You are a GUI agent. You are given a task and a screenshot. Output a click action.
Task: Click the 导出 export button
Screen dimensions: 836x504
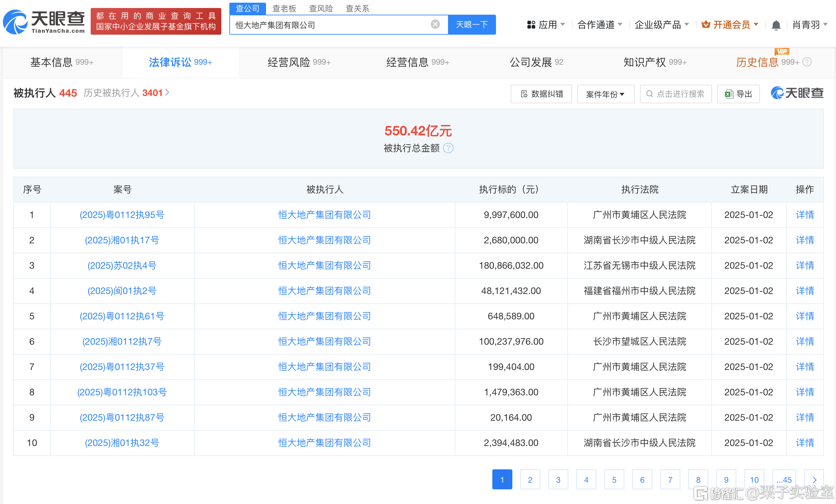738,94
